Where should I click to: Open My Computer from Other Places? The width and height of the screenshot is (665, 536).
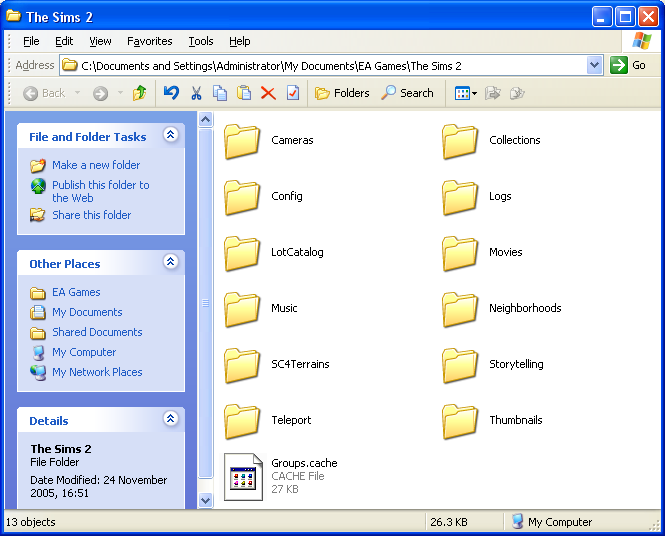point(84,352)
